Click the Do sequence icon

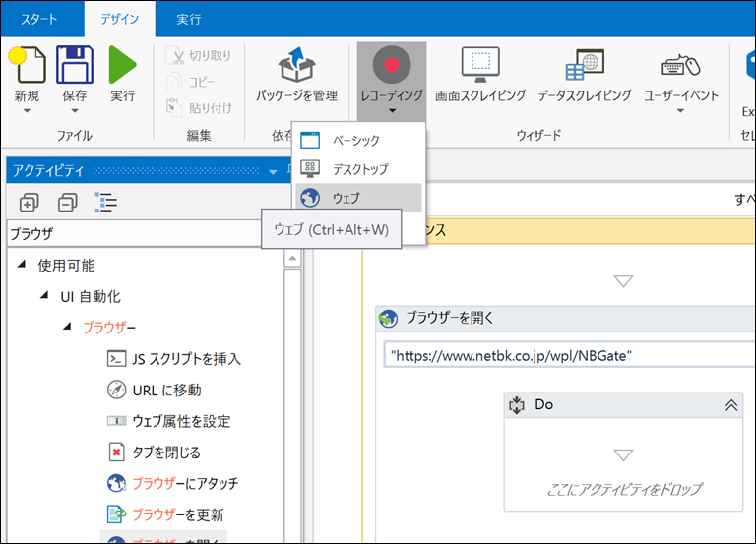click(517, 405)
